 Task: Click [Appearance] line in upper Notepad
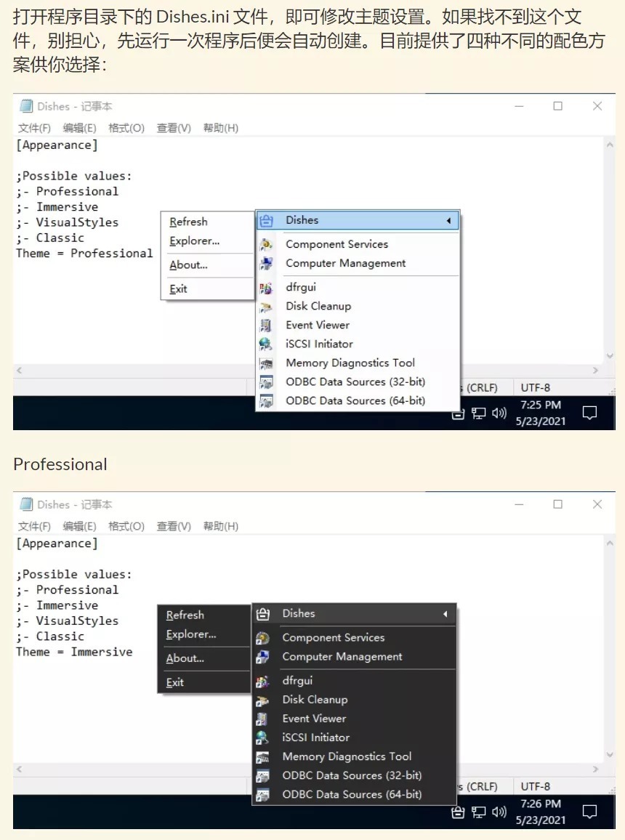(57, 145)
